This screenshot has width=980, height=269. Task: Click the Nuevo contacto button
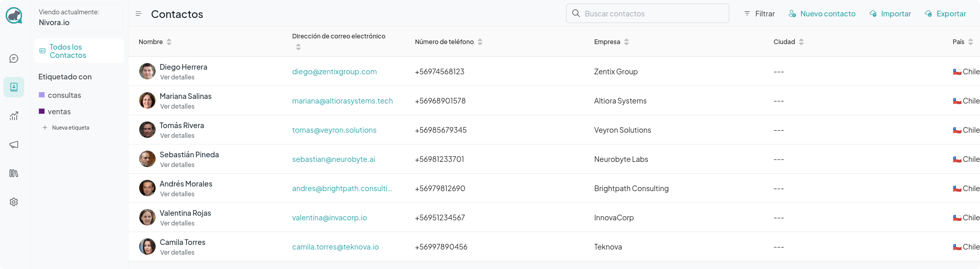(x=822, y=14)
